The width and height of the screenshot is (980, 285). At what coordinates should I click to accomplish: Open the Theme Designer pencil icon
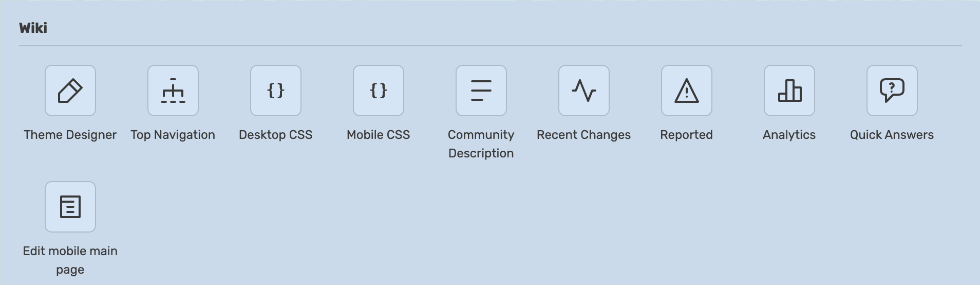(x=70, y=91)
